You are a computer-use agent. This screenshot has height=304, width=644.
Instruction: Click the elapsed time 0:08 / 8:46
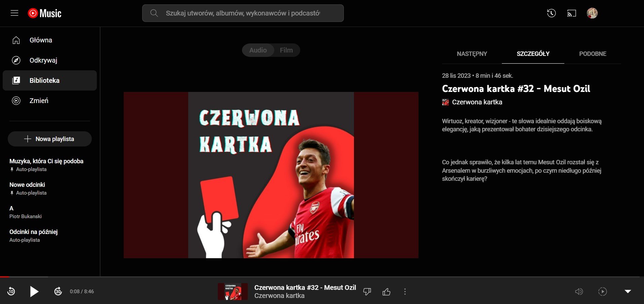pos(82,292)
